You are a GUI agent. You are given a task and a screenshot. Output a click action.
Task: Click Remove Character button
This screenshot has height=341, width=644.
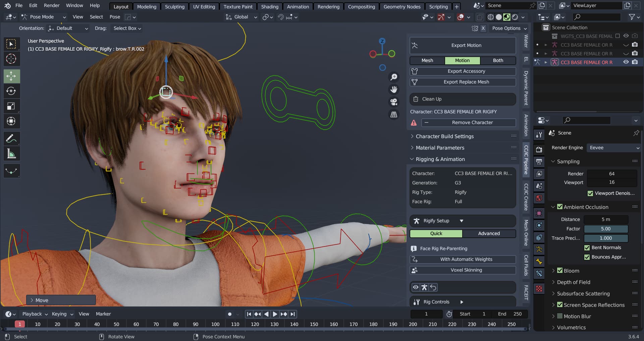tap(469, 122)
